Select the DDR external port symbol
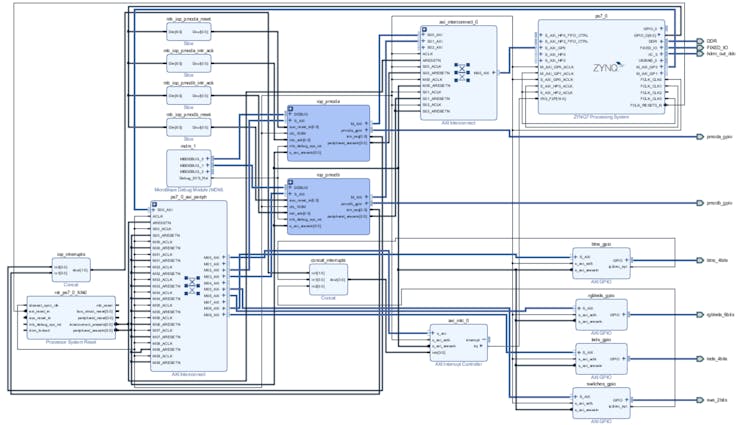 coord(700,42)
